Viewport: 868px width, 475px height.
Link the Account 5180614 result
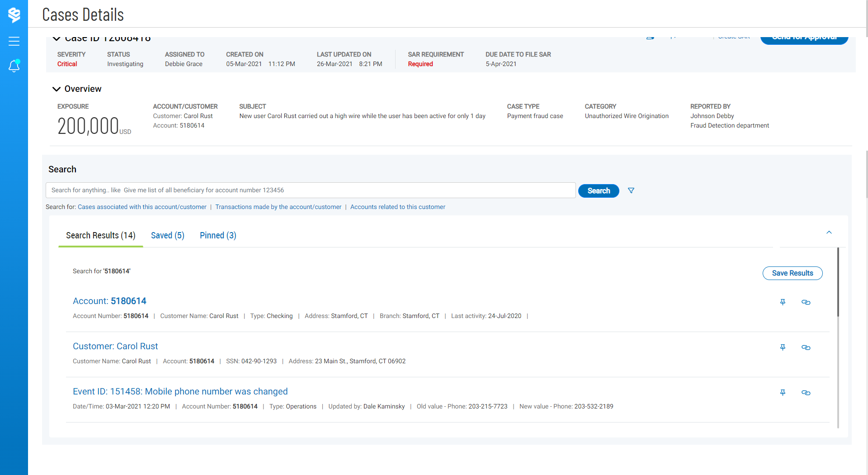point(806,302)
